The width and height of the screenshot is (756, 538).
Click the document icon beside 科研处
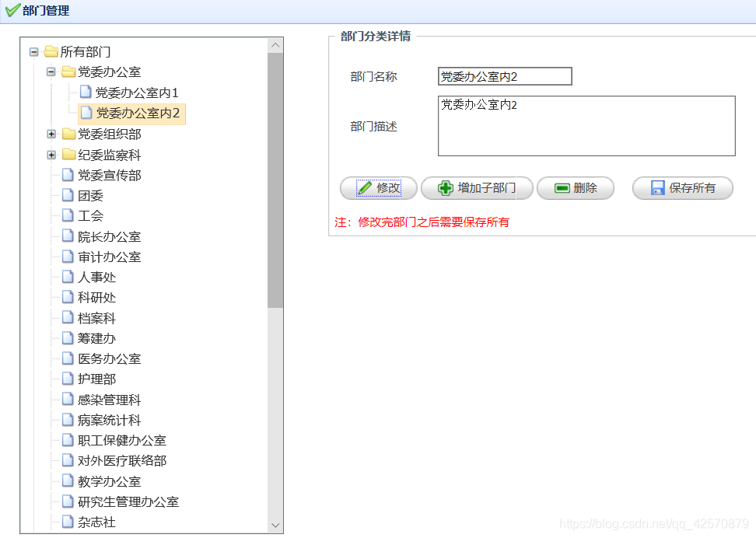(x=68, y=297)
